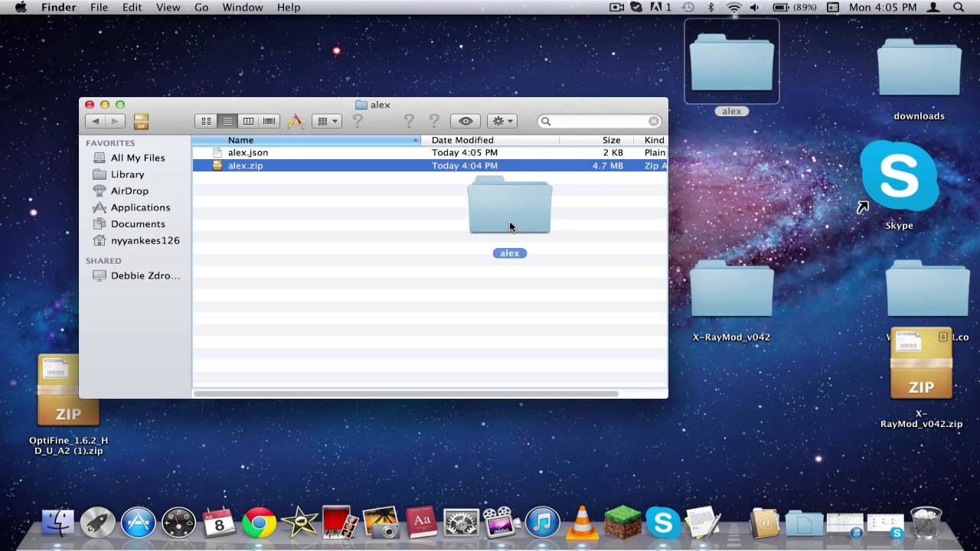Click the Applications pencil icon in Finder toolbar
The width and height of the screenshot is (980, 551).
(296, 121)
